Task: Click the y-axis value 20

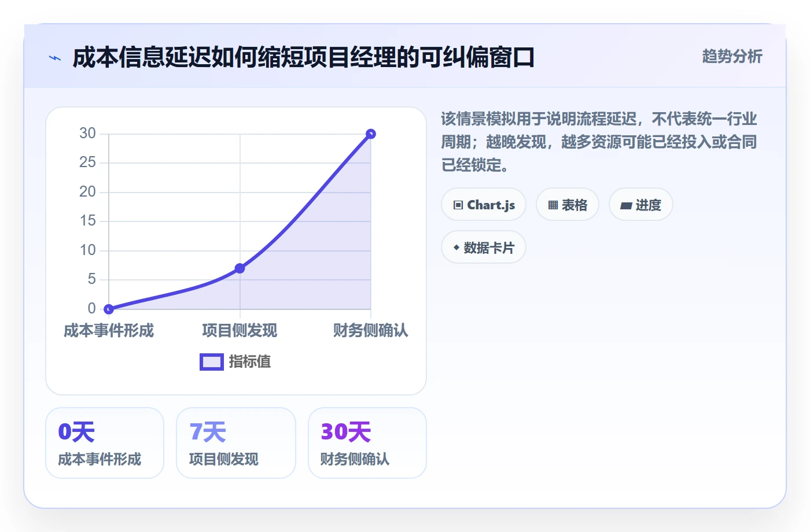Action: tap(88, 192)
